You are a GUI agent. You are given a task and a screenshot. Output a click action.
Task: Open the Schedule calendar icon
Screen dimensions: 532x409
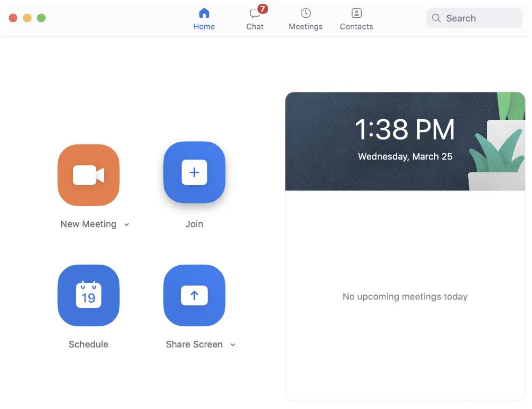click(x=89, y=295)
